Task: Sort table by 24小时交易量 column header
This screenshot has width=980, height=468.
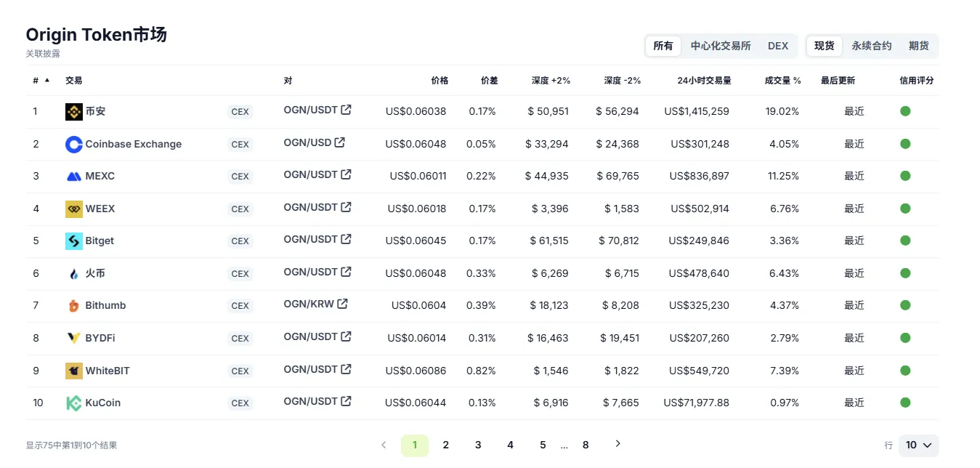Action: pos(703,81)
